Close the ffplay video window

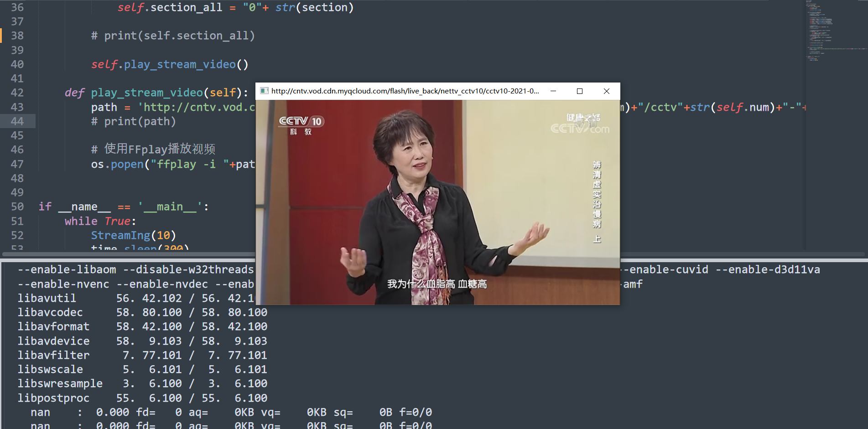tap(607, 91)
